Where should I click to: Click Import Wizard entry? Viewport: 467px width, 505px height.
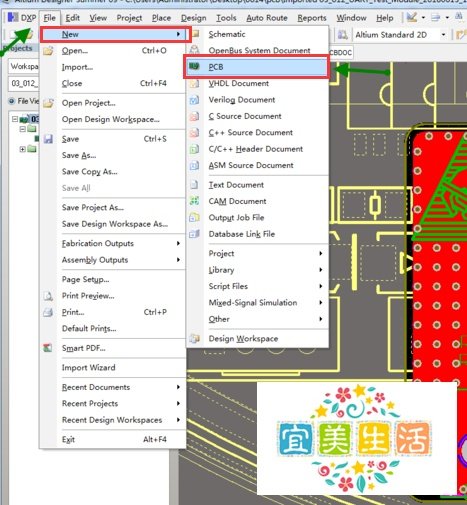pos(112,367)
